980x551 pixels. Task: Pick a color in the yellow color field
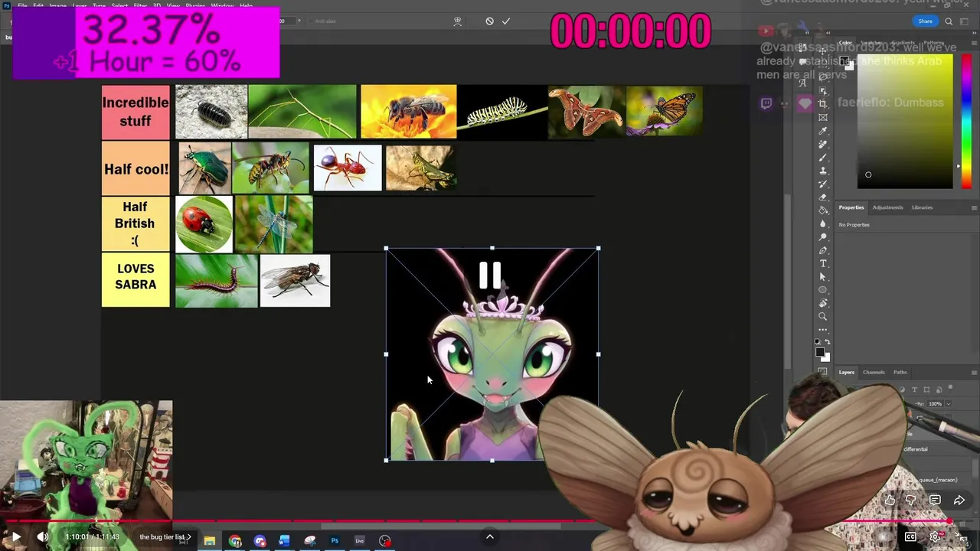point(905,121)
